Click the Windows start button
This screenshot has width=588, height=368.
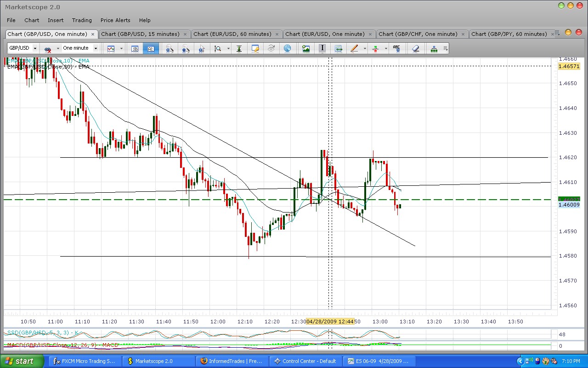23,361
